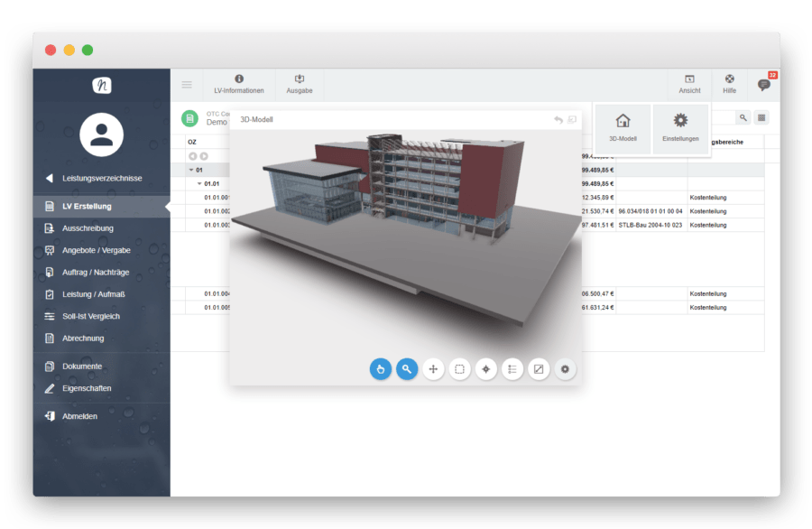The width and height of the screenshot is (812, 529).
Task: Open Leistung / Aufmaß in sidebar
Action: 101,294
